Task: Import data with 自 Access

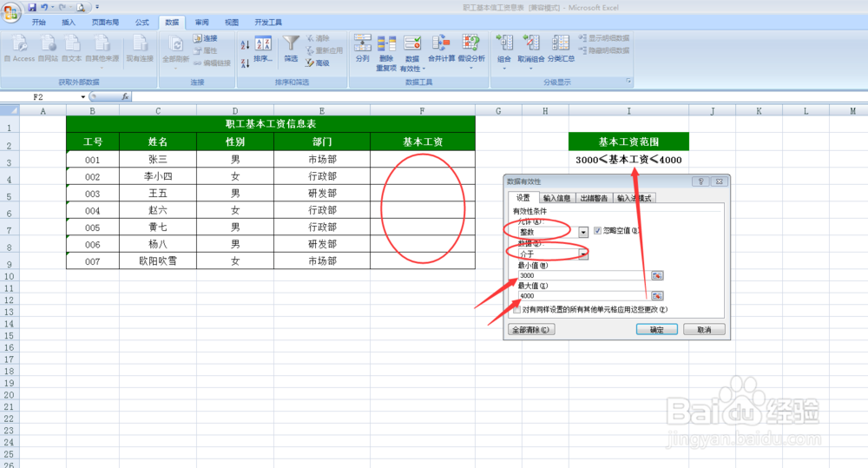Action: [19, 49]
